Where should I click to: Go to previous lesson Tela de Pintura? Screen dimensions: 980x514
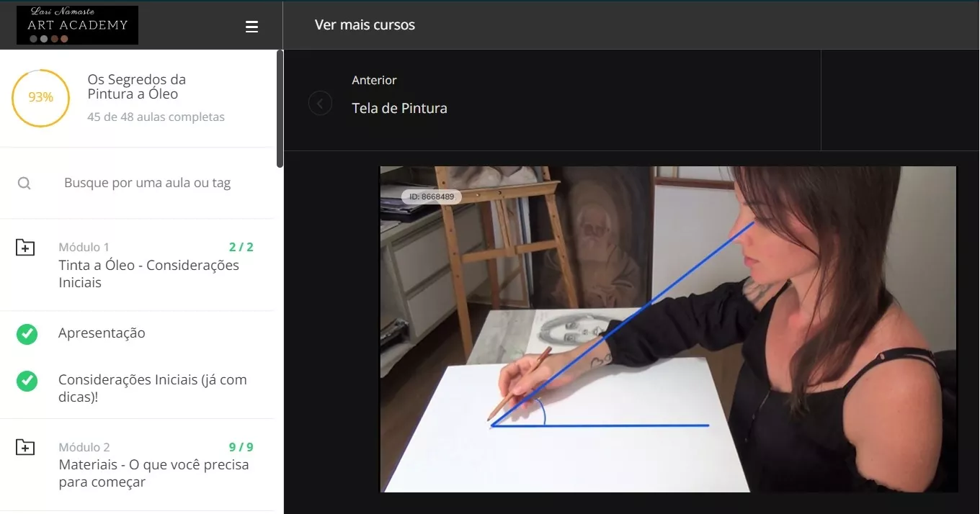click(x=399, y=109)
